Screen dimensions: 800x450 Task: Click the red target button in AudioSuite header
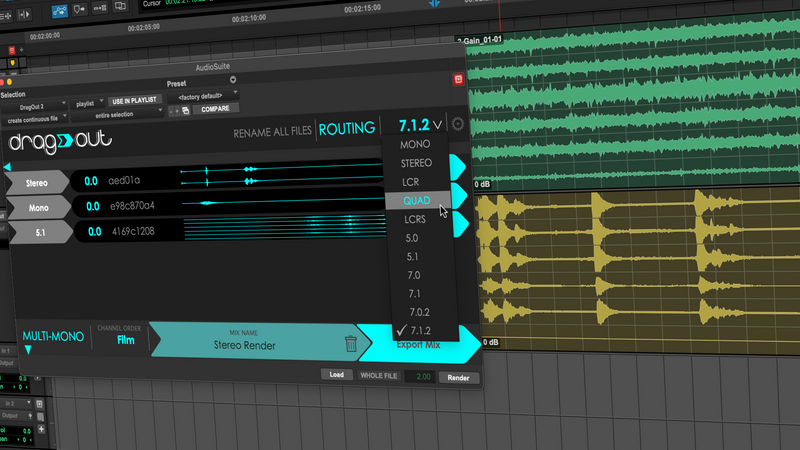coord(458,79)
